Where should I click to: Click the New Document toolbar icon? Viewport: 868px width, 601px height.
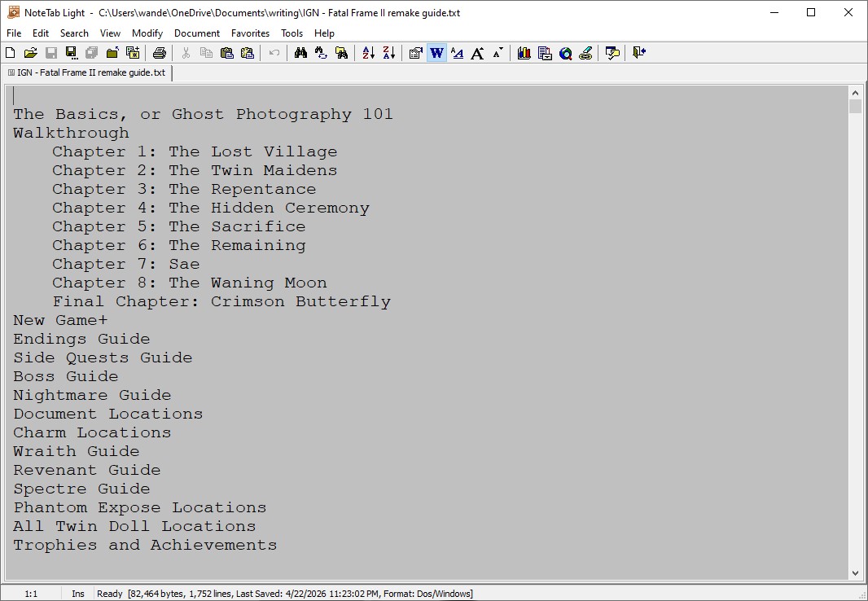11,53
